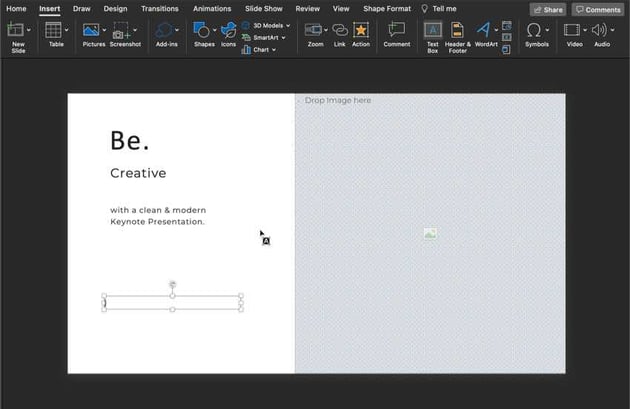Insert a hyperlink with Link icon
Screen dimensions: 630x409
[x=340, y=31]
